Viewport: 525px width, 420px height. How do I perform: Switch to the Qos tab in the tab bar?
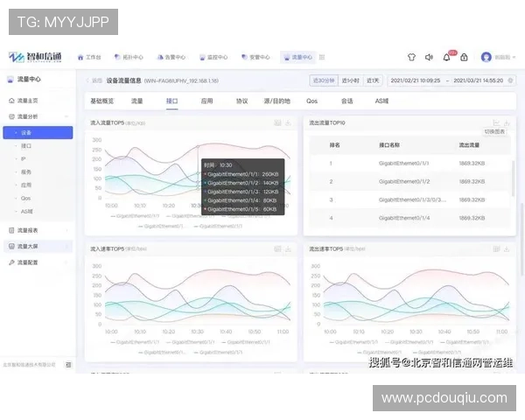point(311,101)
